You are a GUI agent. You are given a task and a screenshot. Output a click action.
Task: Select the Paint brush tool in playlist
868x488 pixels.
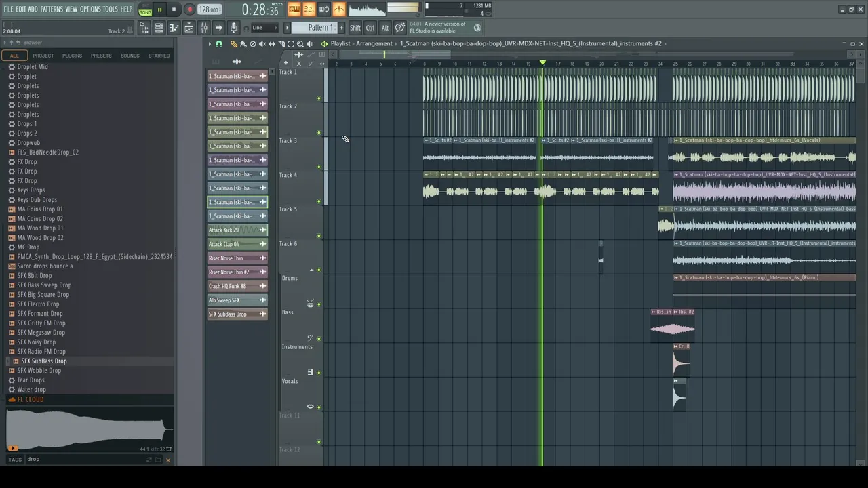click(243, 44)
